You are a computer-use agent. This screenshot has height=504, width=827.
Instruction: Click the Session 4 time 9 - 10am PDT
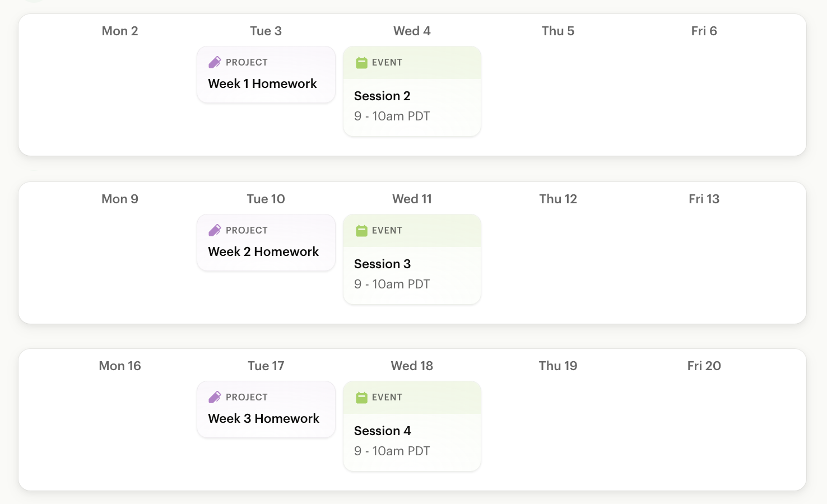click(392, 451)
